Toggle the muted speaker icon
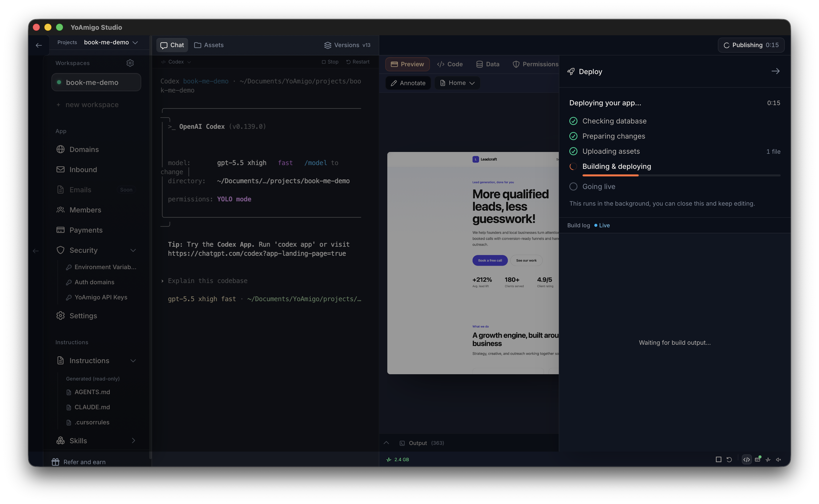This screenshot has width=819, height=504. pyautogui.click(x=778, y=459)
